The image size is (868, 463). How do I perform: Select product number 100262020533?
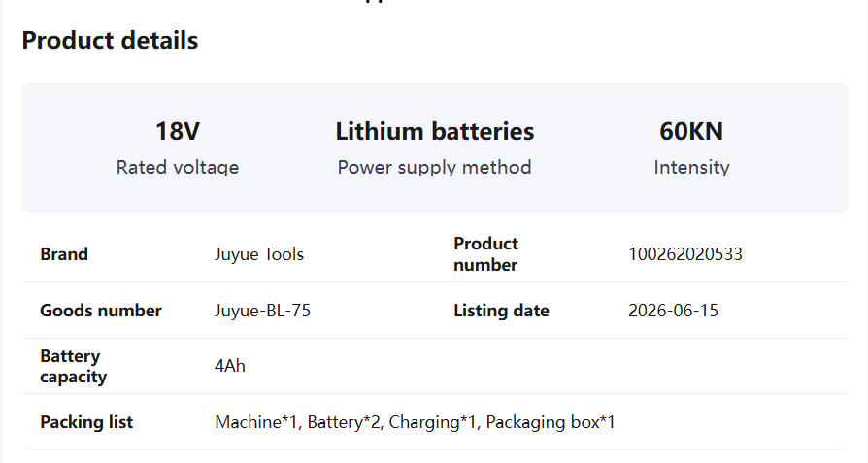(x=685, y=254)
